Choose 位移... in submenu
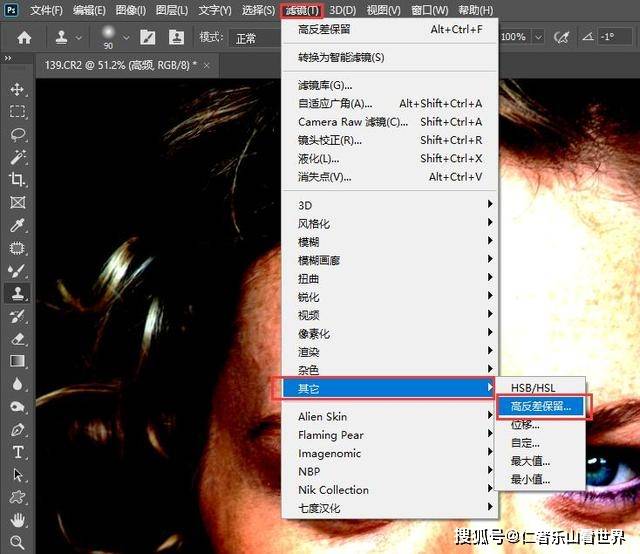 [x=541, y=425]
